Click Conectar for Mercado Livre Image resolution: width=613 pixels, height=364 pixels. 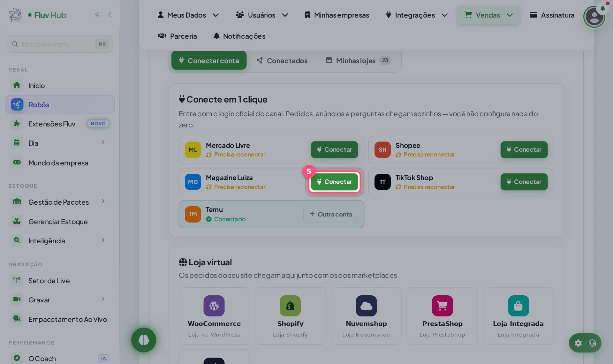(334, 149)
